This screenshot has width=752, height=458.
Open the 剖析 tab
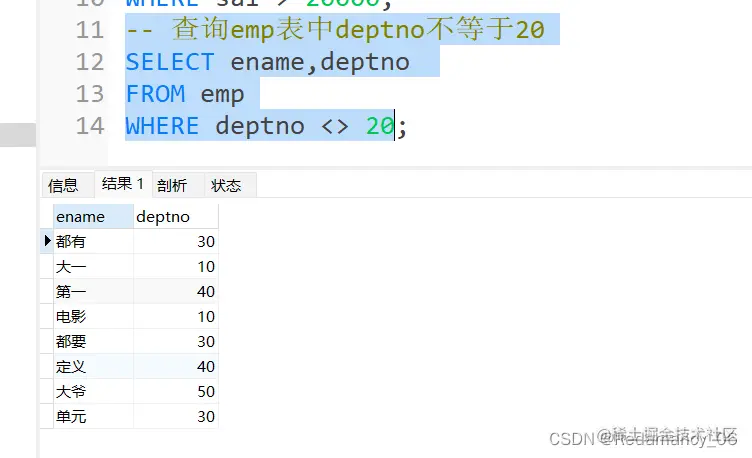tap(177, 185)
